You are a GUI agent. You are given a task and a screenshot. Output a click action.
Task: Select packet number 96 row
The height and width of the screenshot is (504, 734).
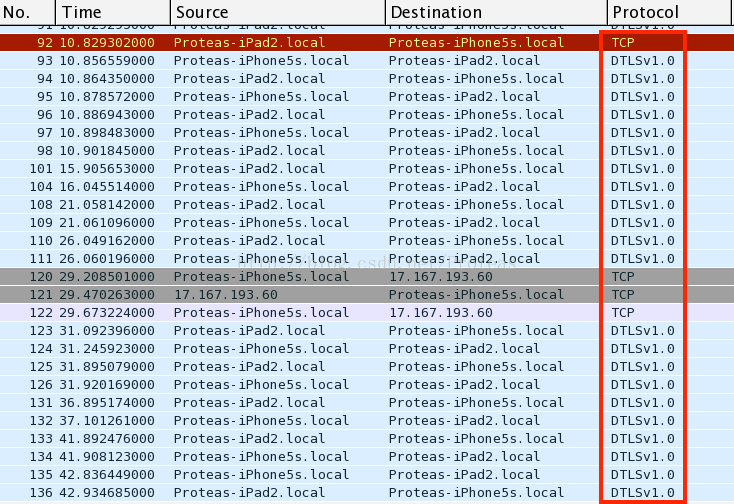point(367,115)
